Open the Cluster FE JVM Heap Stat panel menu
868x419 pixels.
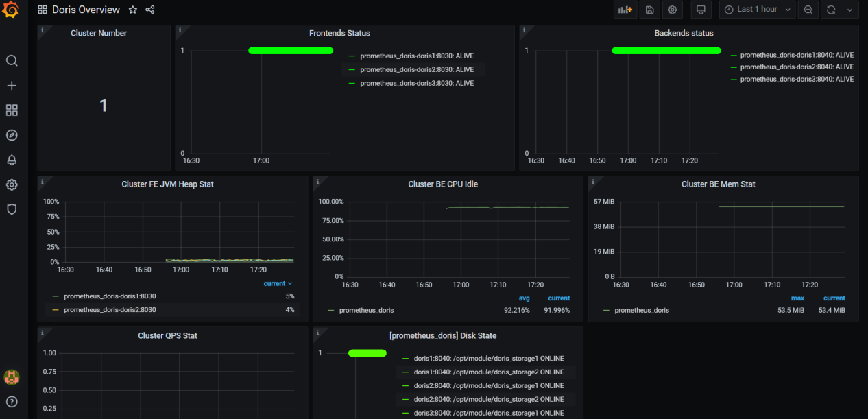coord(167,184)
